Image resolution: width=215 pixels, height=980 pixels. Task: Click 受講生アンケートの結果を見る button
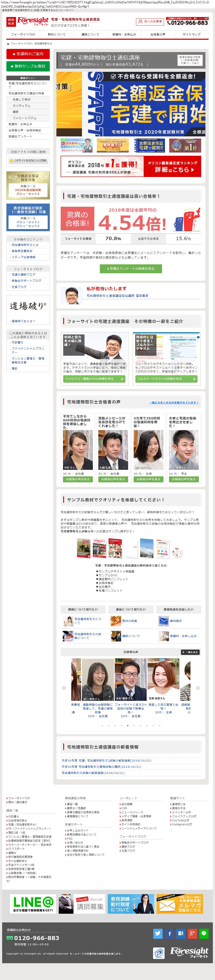[x=131, y=269]
